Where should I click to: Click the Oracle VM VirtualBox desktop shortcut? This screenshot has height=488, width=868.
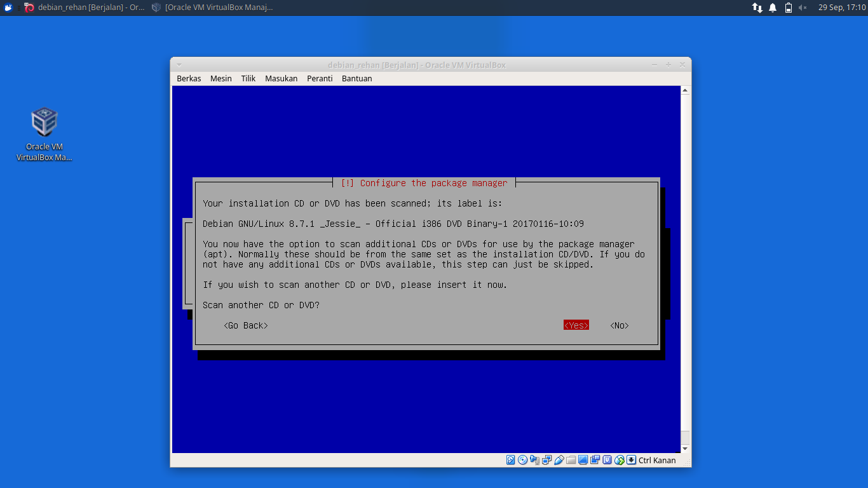pos(44,135)
